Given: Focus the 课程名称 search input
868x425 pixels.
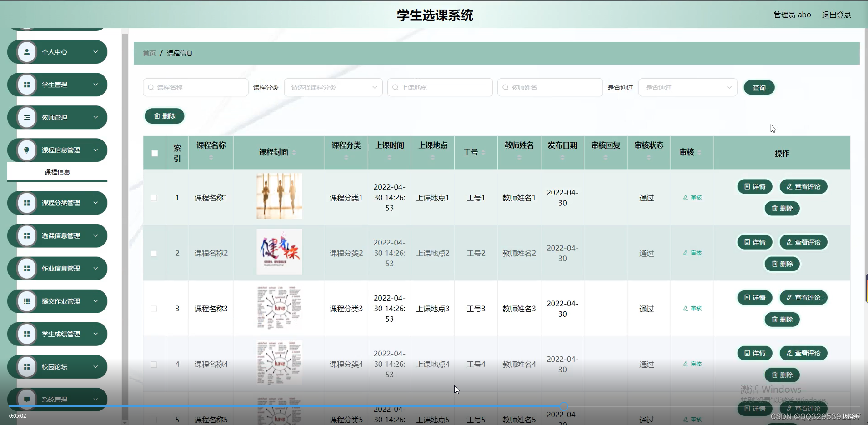Looking at the screenshot, I should coord(196,87).
